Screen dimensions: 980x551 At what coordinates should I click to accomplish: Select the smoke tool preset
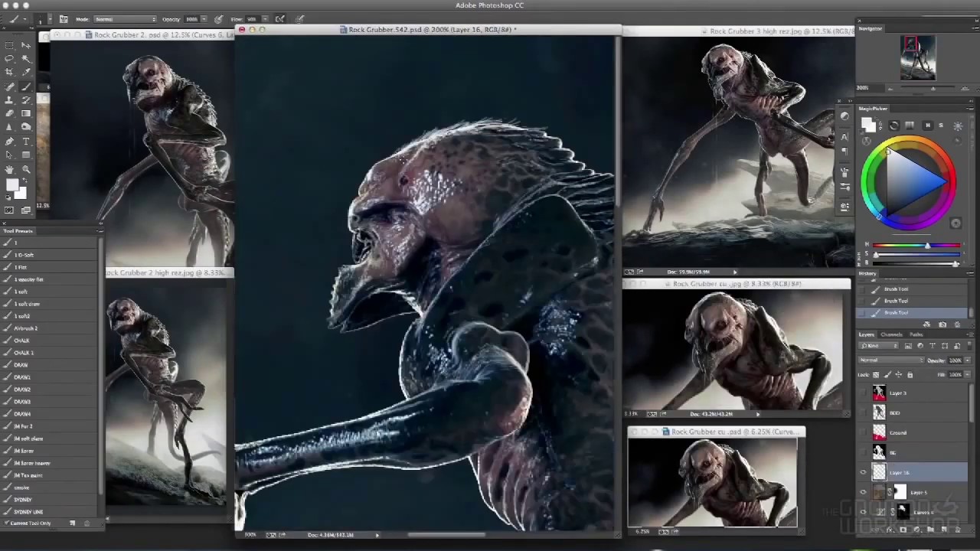coord(51,487)
